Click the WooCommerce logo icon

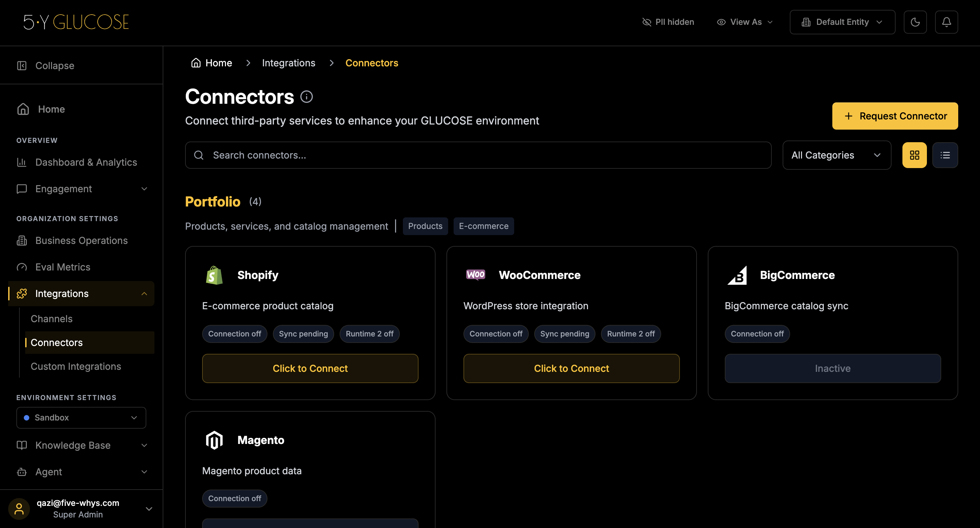pos(476,275)
